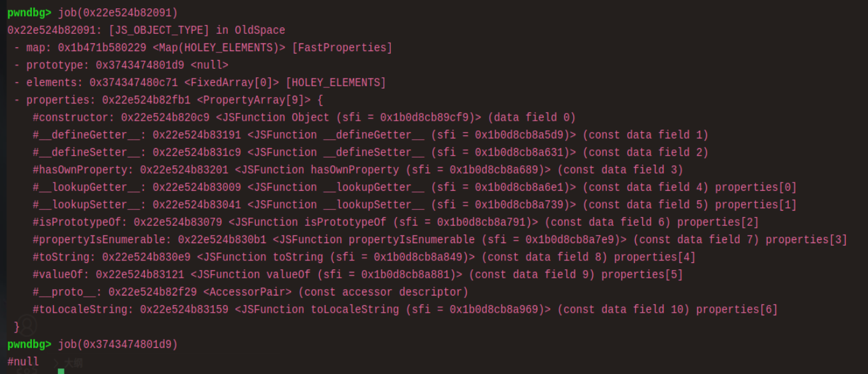Click the #__lookupGetter__ property entry
Viewport: 868px width, 374px height.
pyautogui.click(x=414, y=188)
